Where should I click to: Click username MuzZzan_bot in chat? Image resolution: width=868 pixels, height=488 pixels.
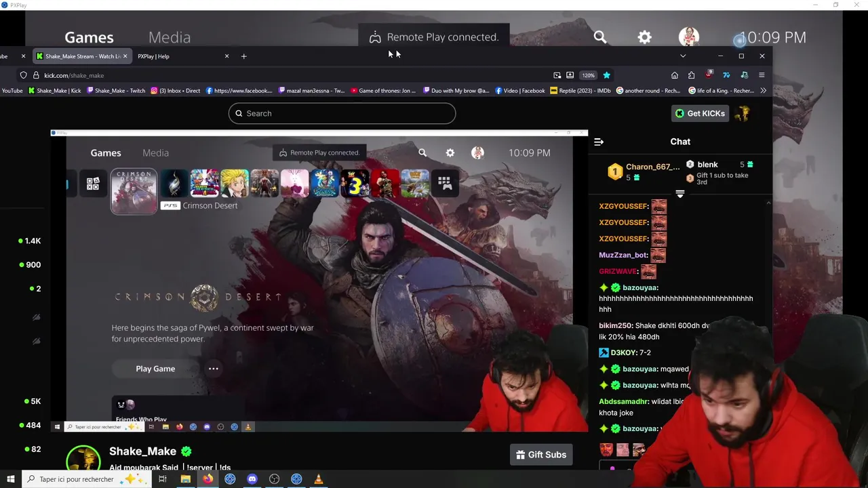tap(623, 255)
